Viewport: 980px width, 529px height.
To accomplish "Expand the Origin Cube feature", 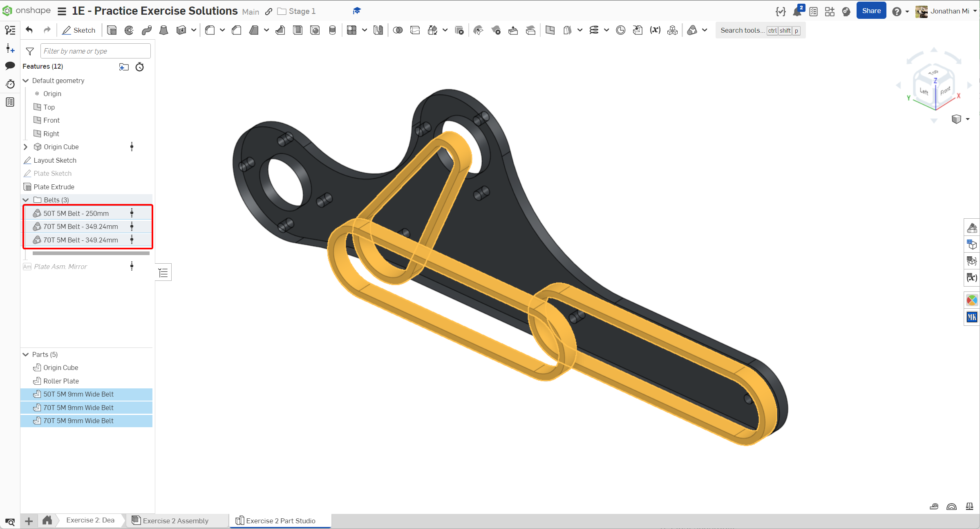I will pos(26,147).
